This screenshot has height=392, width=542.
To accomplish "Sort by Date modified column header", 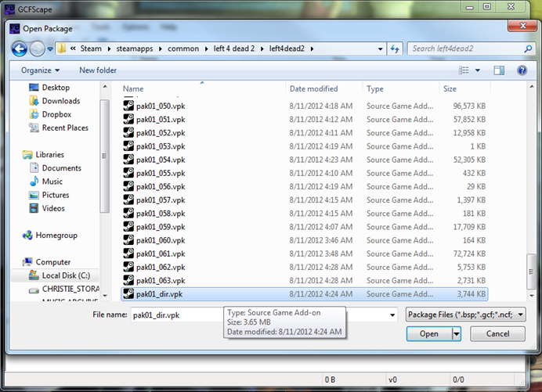I will 313,88.
